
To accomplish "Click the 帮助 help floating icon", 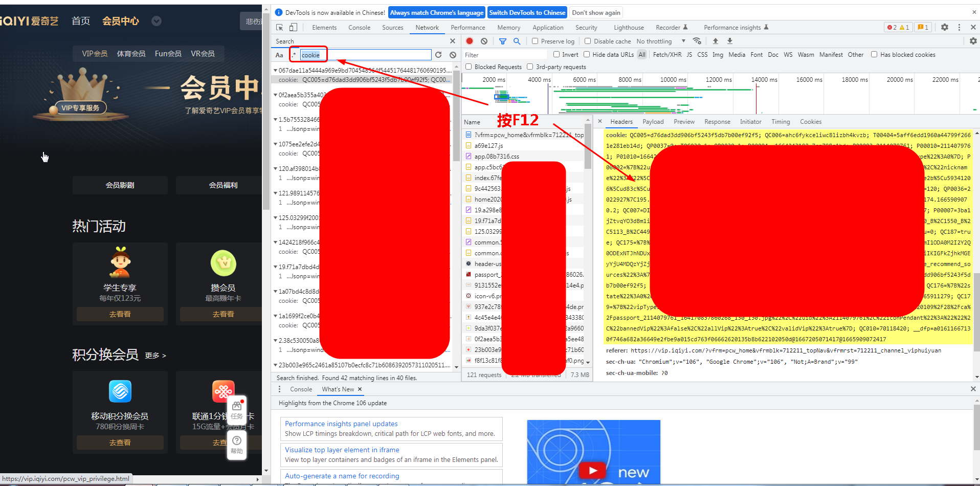I will pos(237,445).
